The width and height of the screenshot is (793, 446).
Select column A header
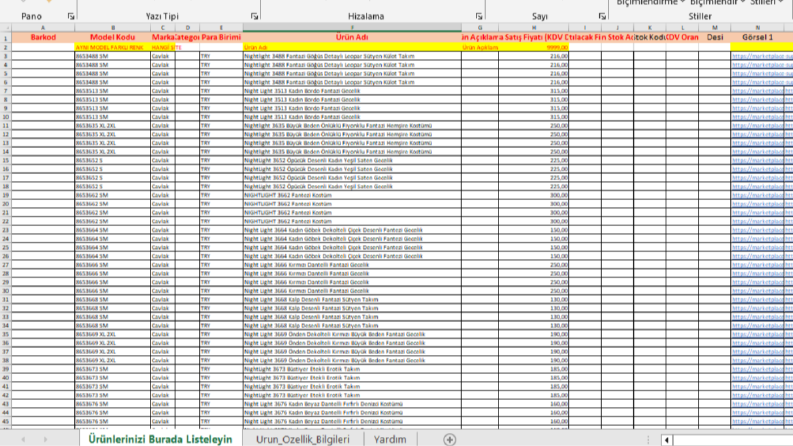(43, 28)
